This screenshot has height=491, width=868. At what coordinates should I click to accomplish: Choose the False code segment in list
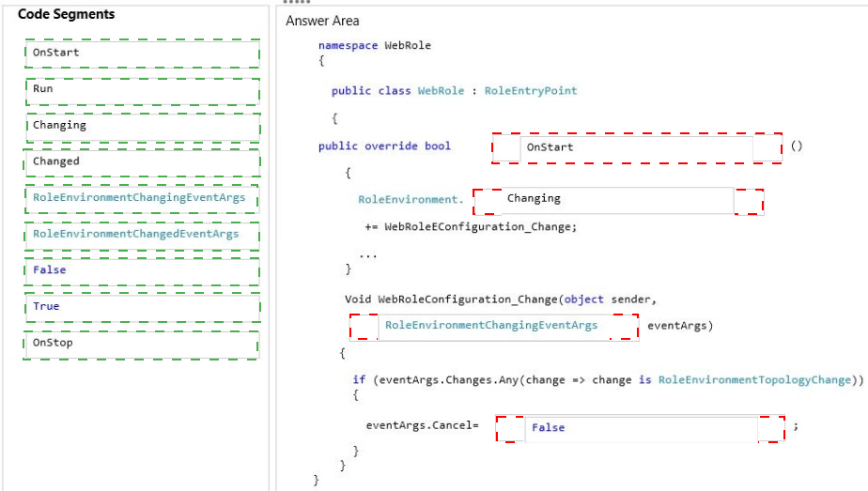click(x=142, y=272)
